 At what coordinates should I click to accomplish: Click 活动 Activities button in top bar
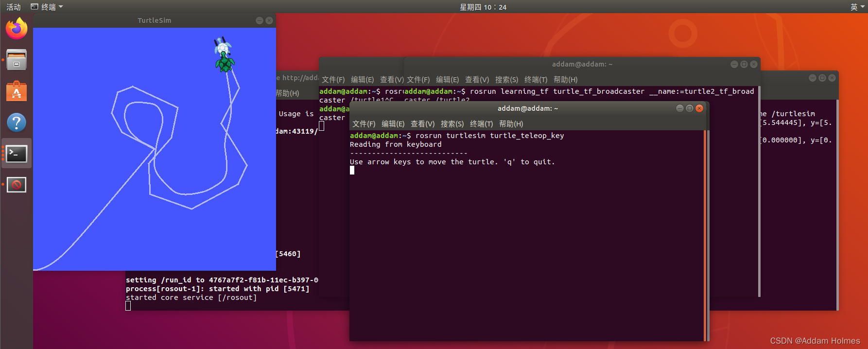click(14, 7)
